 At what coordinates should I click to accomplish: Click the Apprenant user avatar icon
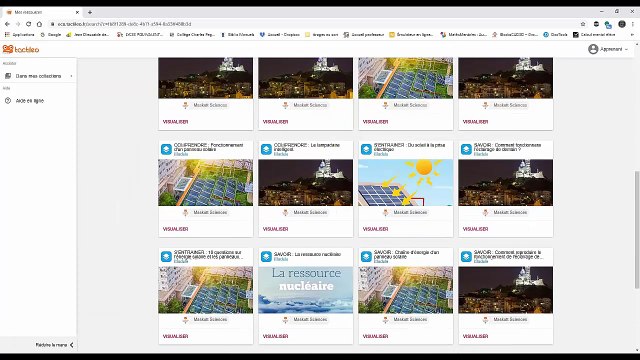593,49
